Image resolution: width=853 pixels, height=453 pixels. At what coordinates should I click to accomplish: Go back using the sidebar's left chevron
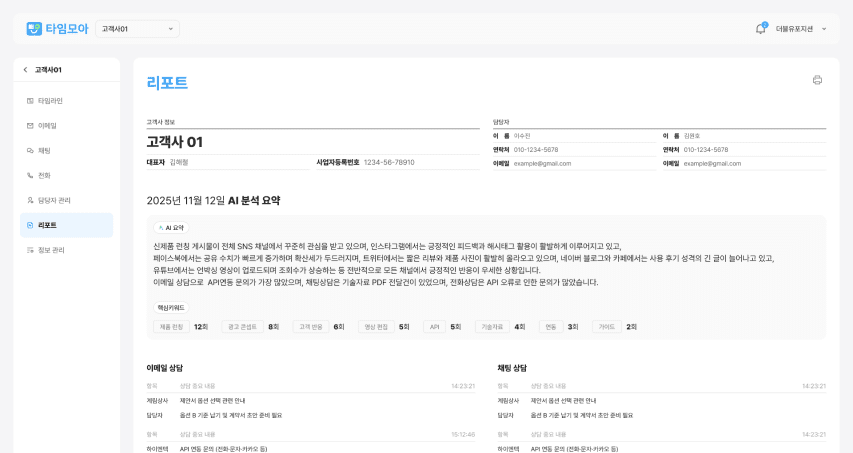[x=25, y=70]
